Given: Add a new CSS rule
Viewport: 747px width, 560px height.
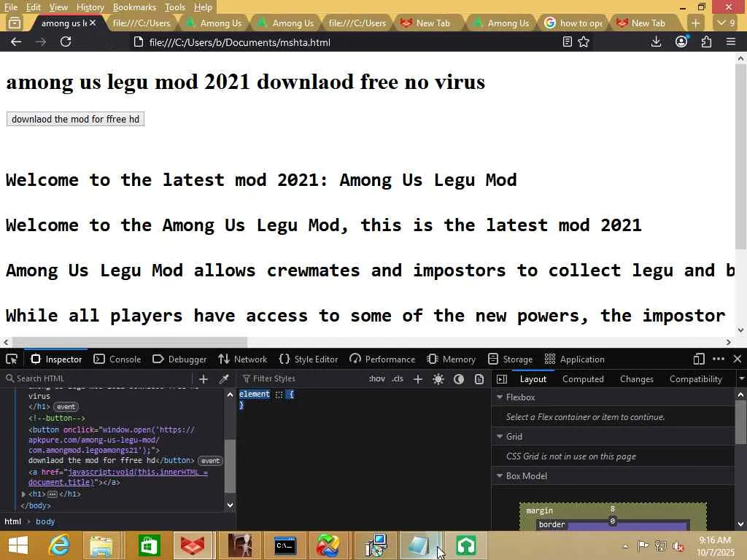Looking at the screenshot, I should pyautogui.click(x=418, y=378).
